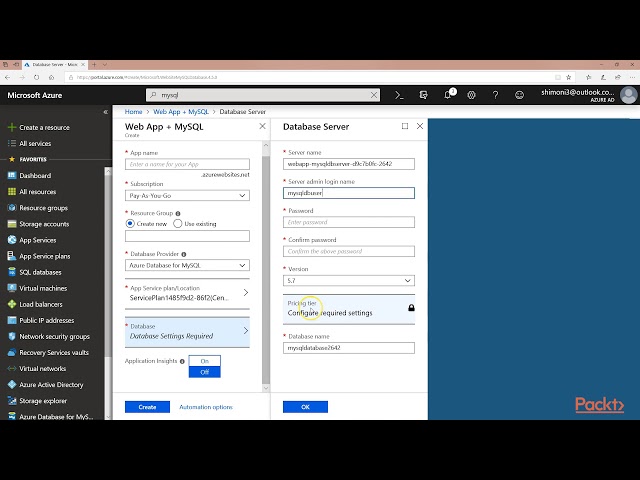Go to Home breadcrumb
Screen dimensions: 640x480
pos(133,111)
